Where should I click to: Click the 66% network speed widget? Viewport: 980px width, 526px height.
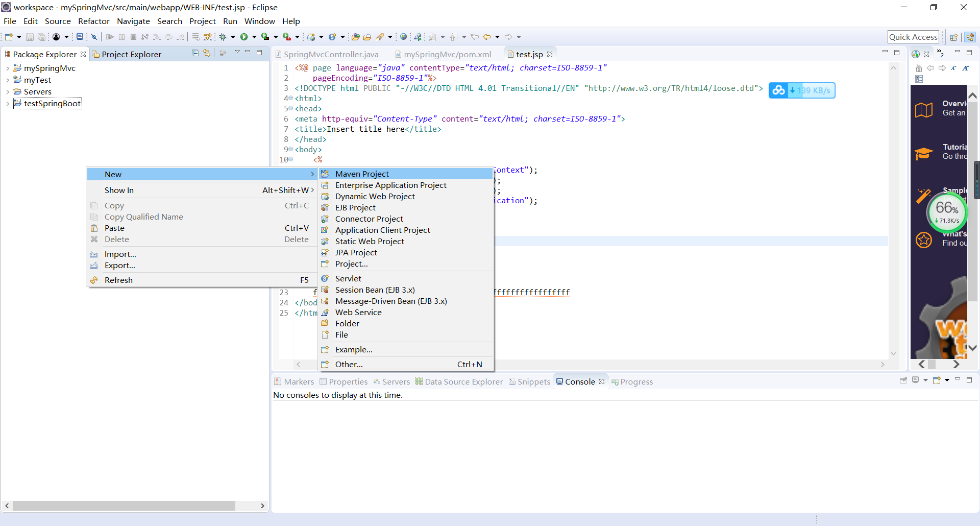[947, 211]
